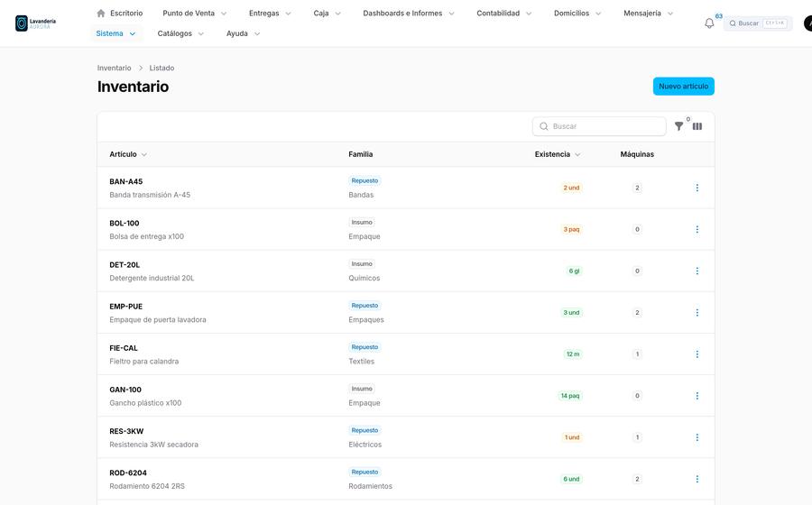Click Textiles family in FIE-CAL row
Screen dimensions: 812x505
[362, 361]
